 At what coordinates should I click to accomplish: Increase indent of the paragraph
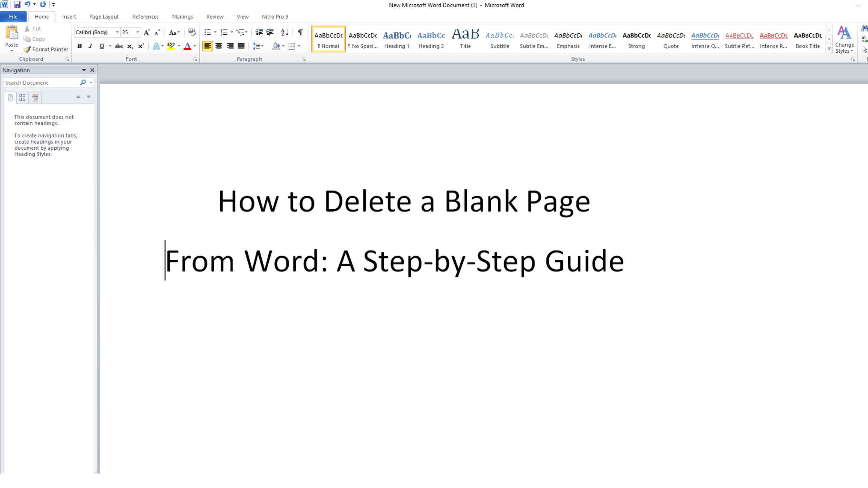(270, 33)
